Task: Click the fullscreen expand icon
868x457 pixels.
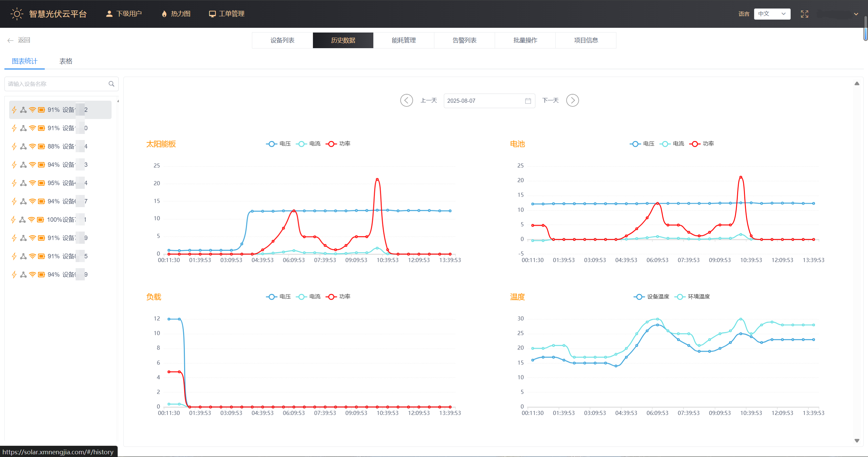Action: (x=804, y=14)
